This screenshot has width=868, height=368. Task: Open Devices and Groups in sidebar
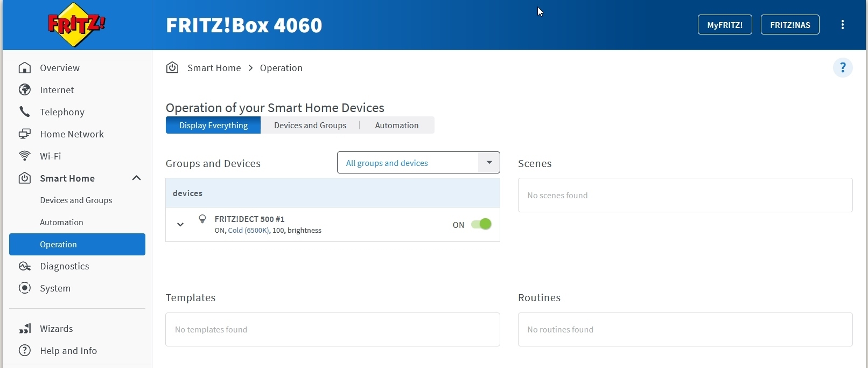(x=76, y=200)
